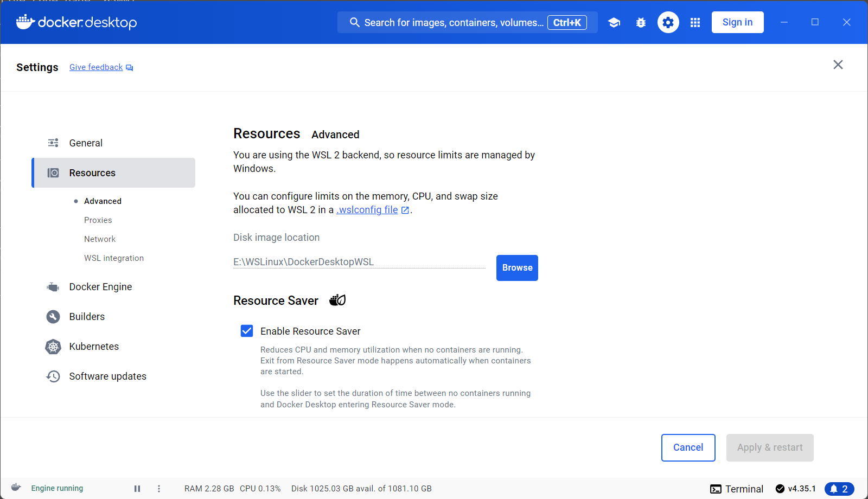Click the CPU 0.13% status

260,489
